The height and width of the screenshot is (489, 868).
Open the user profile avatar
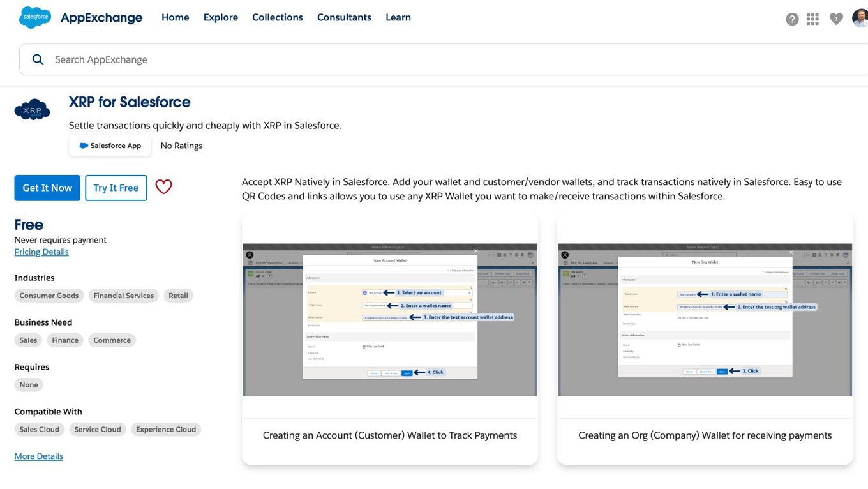point(860,18)
